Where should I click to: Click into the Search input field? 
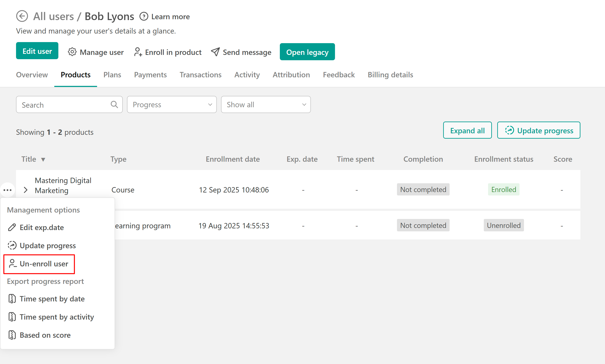click(69, 104)
